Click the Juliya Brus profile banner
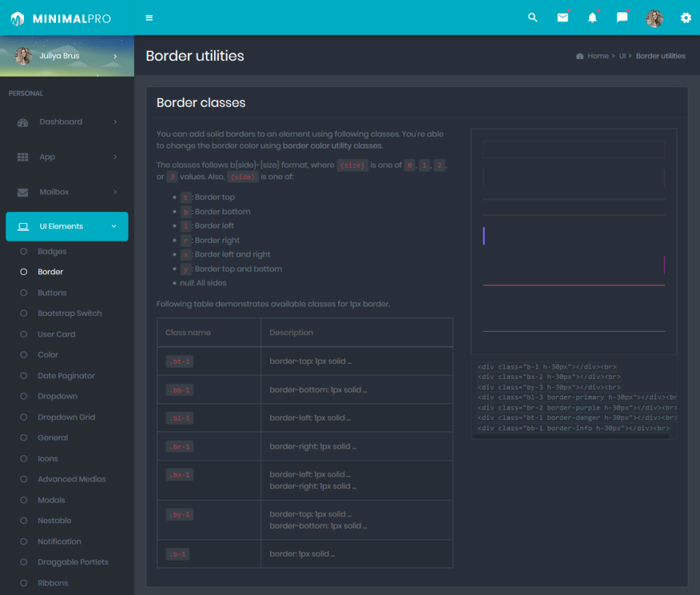Viewport: 700px width, 595px height. pos(67,56)
